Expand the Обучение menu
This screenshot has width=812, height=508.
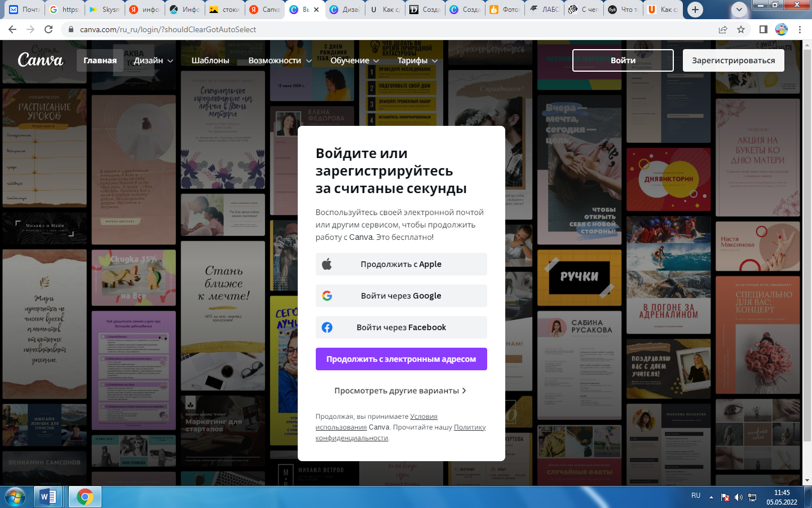(x=355, y=60)
